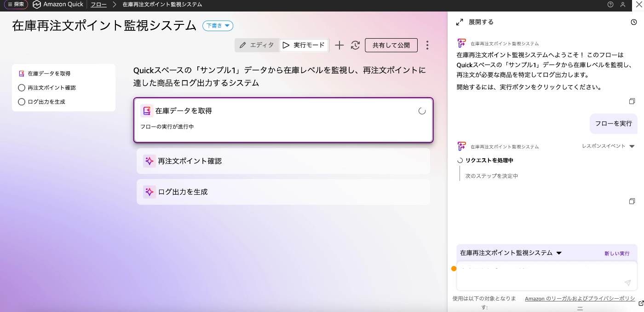Switch to エディタ tab
The height and width of the screenshot is (312, 644).
pyautogui.click(x=257, y=45)
